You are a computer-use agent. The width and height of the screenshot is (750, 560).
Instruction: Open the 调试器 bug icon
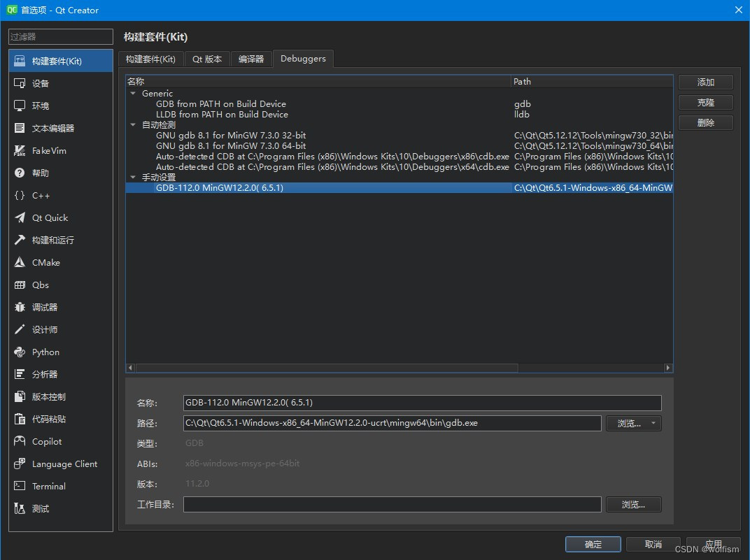(x=20, y=307)
